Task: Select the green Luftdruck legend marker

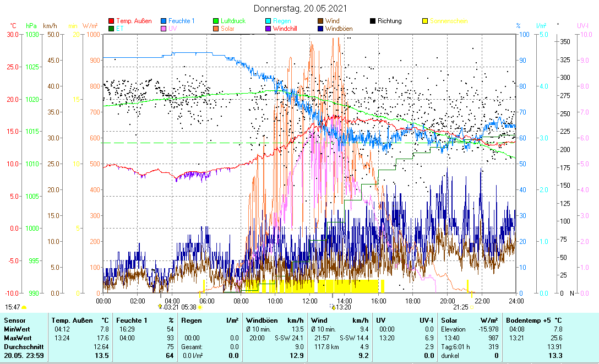Action: click(217, 21)
